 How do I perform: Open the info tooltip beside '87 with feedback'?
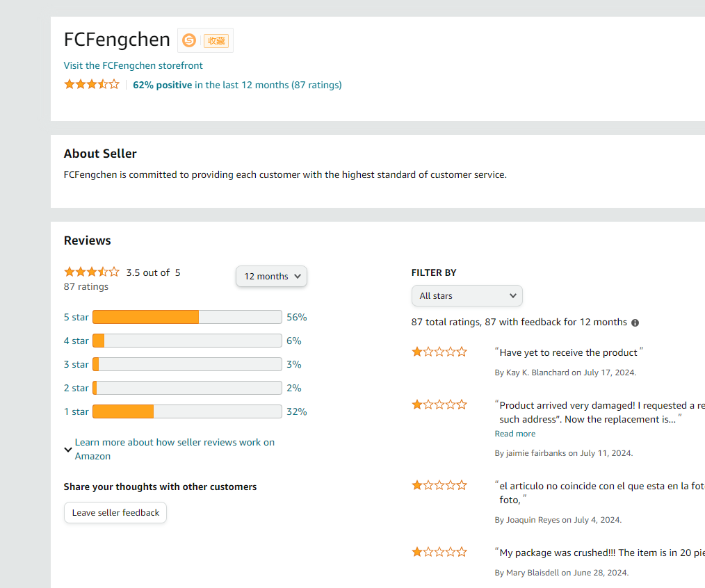tap(635, 322)
